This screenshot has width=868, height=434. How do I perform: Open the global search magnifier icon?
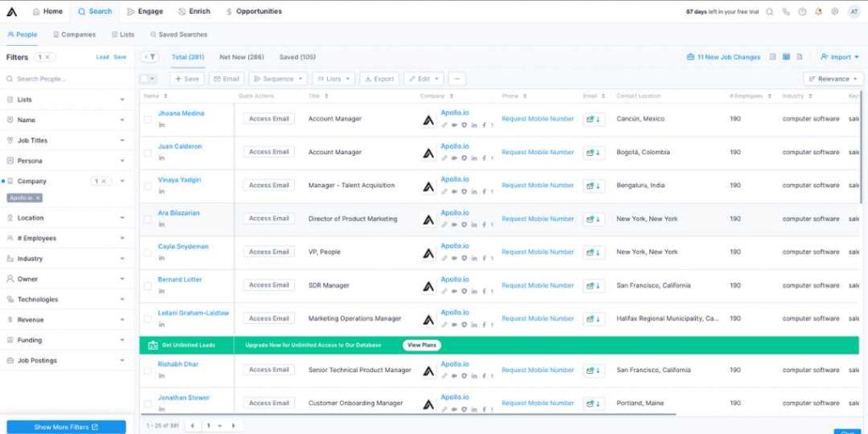click(770, 12)
